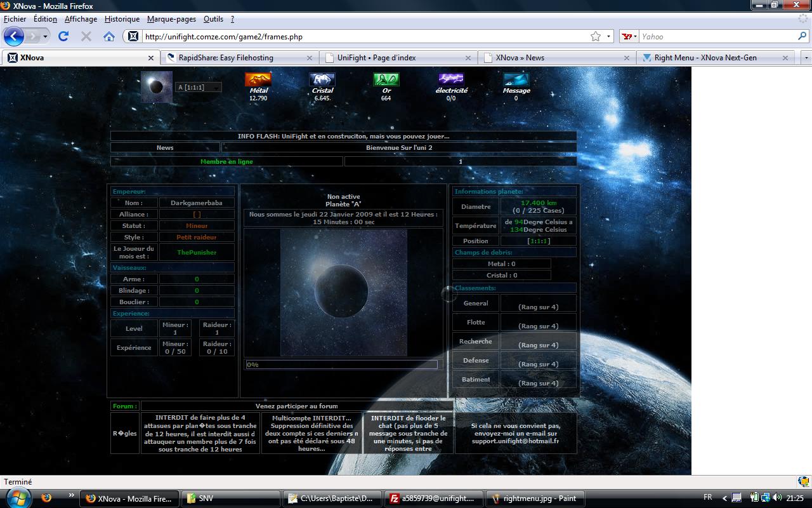812x508 pixels.
Task: Click the Style value Petit raideur
Action: point(197,237)
